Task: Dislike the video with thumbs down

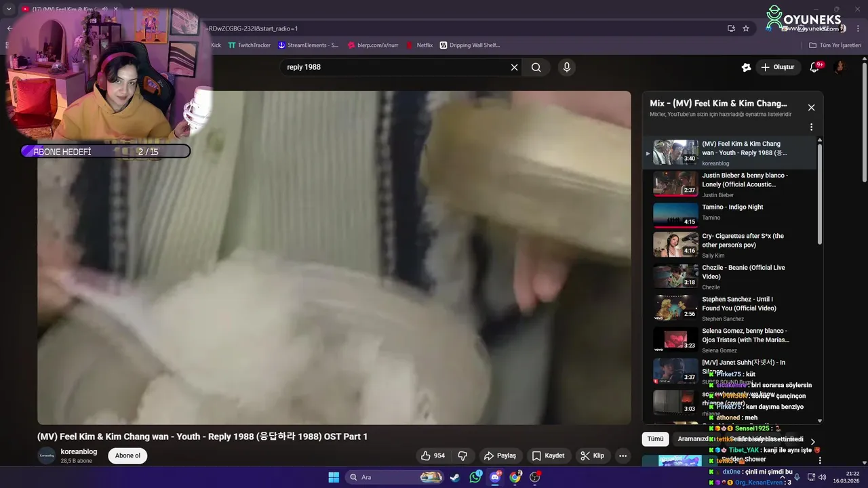Action: pyautogui.click(x=463, y=455)
